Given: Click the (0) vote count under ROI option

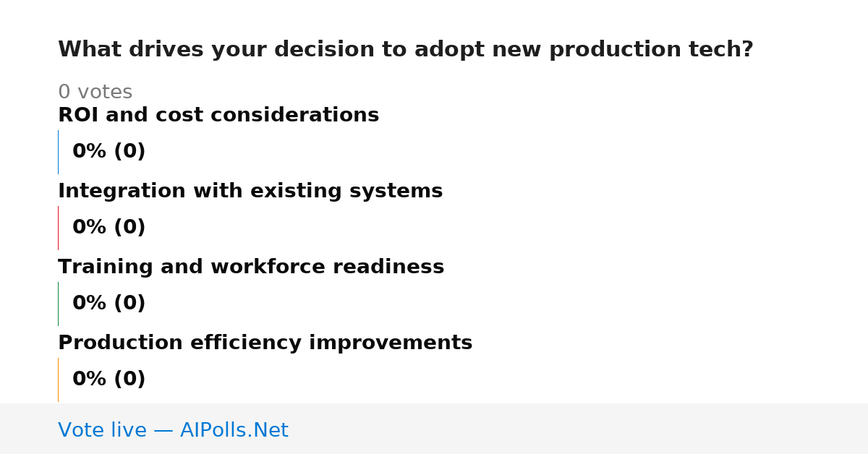Looking at the screenshot, I should [x=130, y=152].
